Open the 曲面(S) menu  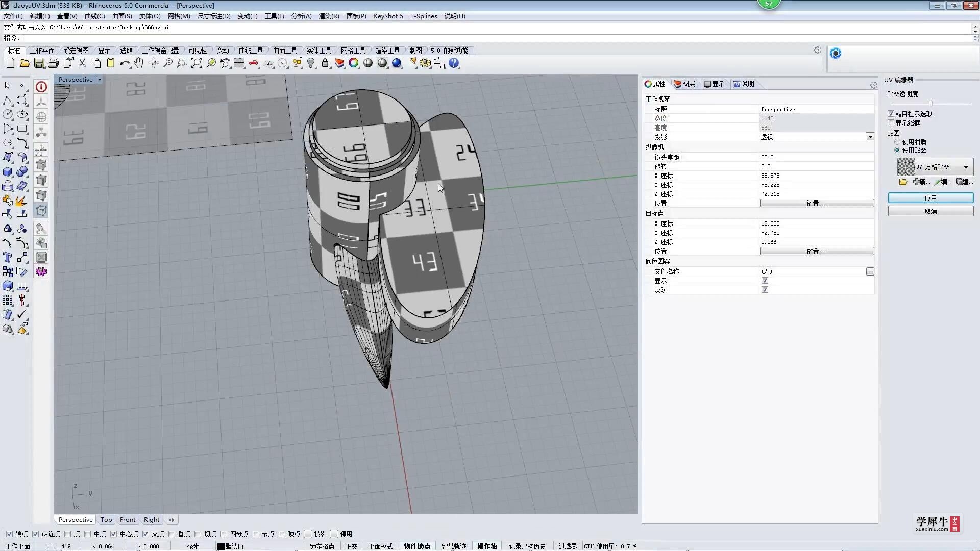(122, 16)
